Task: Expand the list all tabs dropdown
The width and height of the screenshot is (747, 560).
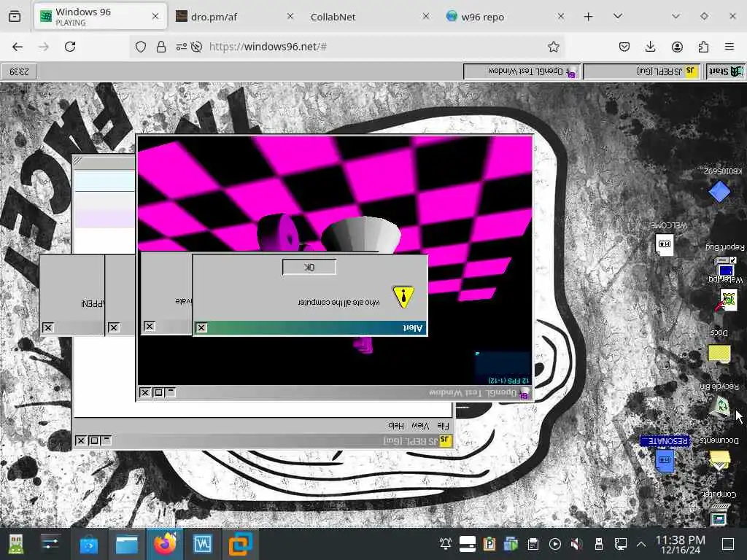Action: [x=618, y=17]
